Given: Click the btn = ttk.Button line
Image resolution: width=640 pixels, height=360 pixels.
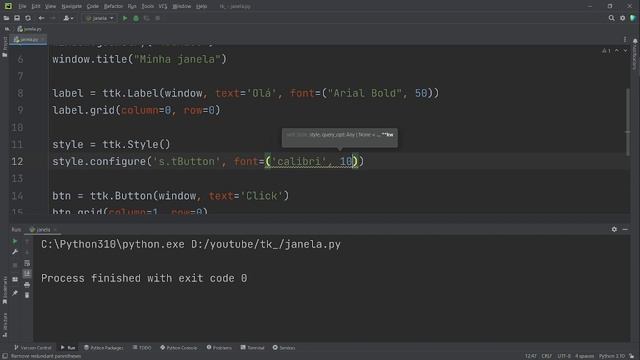Looking at the screenshot, I should click(x=171, y=196).
